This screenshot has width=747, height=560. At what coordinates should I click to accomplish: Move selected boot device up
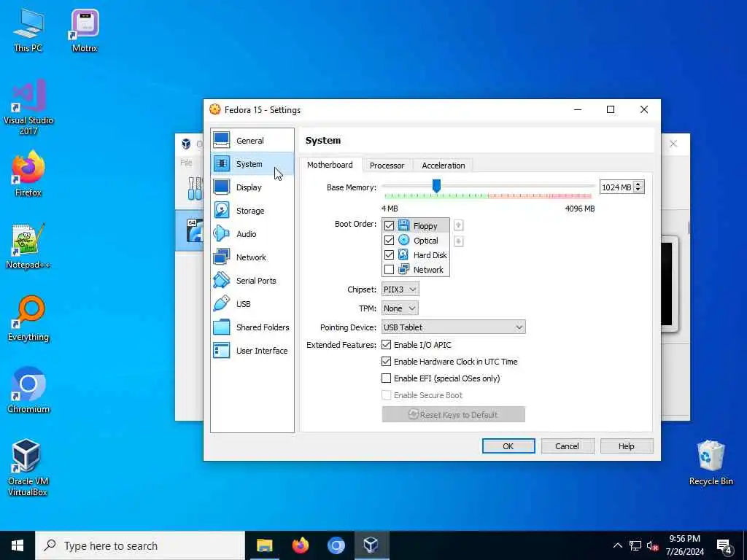[x=458, y=225]
